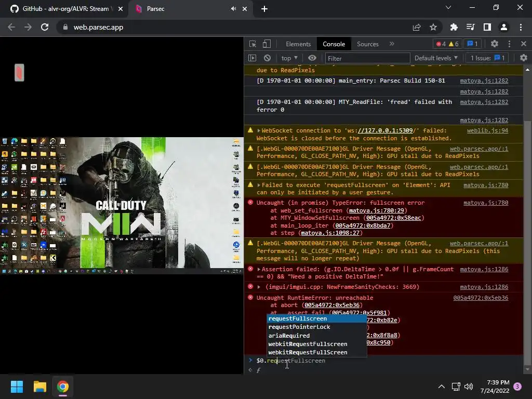
Task: Select webkitRequestFullscreen suggestion with lowercase s
Action: pos(316,344)
